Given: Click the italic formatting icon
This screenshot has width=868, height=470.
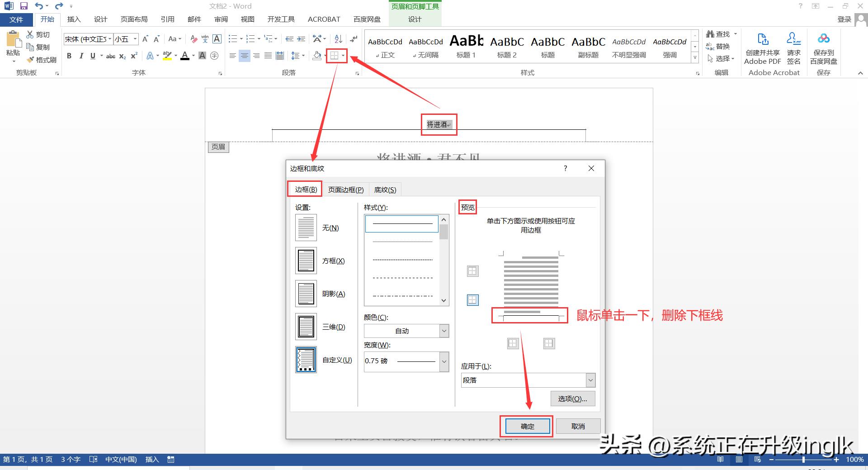Looking at the screenshot, I should (x=81, y=56).
